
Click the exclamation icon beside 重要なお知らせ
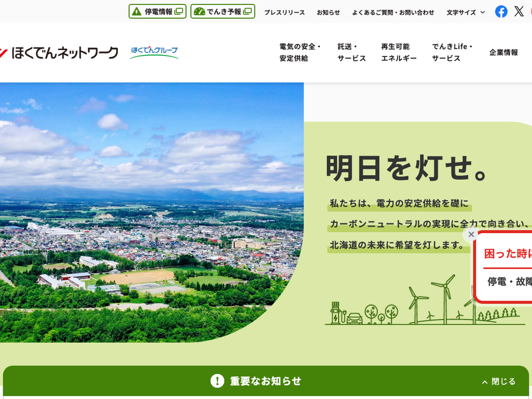click(x=217, y=381)
